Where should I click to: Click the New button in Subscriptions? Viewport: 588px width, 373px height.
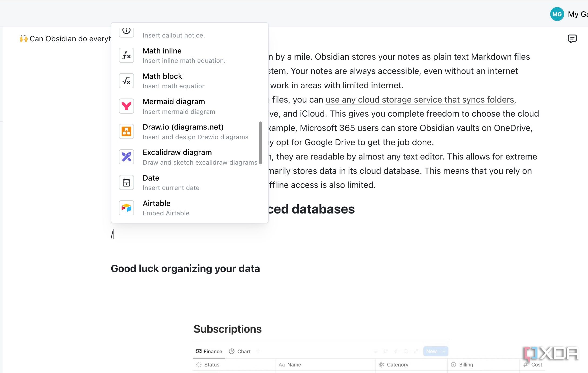pyautogui.click(x=431, y=351)
